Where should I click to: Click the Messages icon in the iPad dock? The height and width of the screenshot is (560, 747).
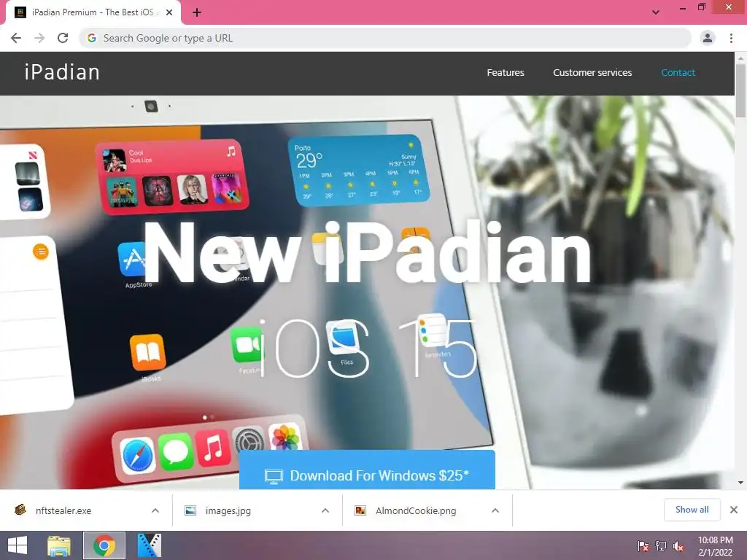point(176,451)
